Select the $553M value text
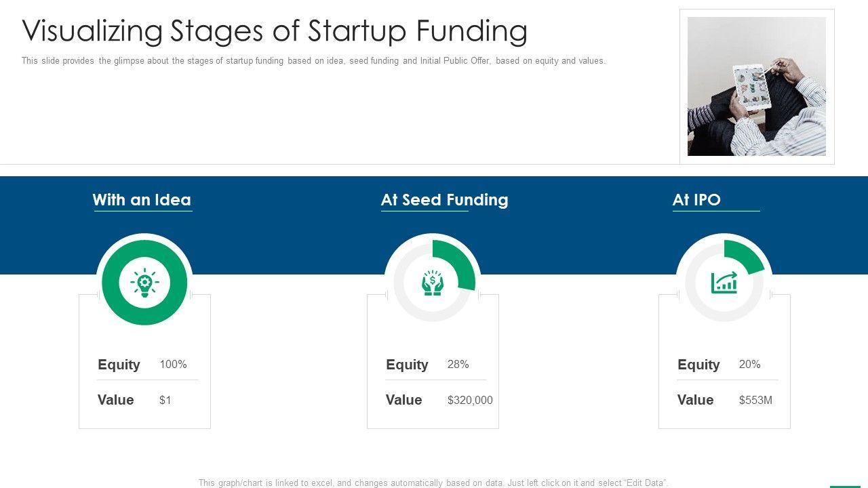This screenshot has width=868, height=488. 755,400
